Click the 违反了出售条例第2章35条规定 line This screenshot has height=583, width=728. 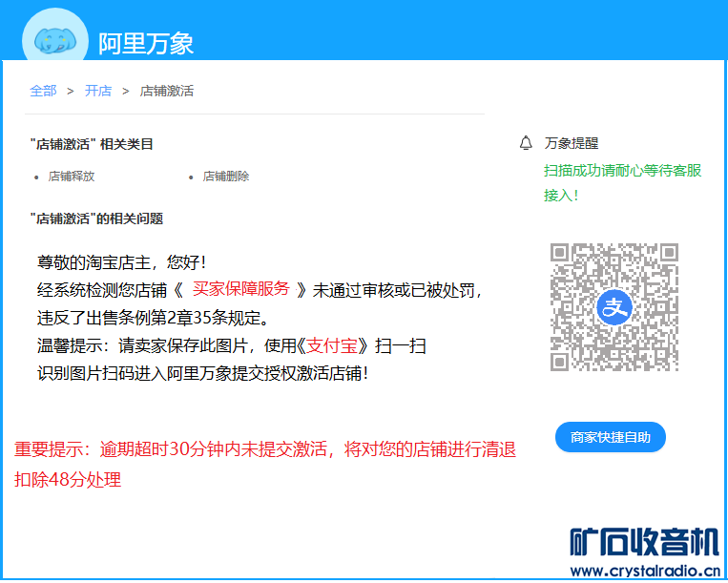[154, 318]
